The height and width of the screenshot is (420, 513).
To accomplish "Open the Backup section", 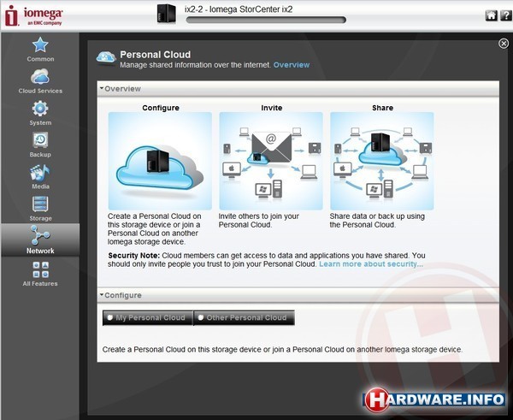I will coord(40,145).
